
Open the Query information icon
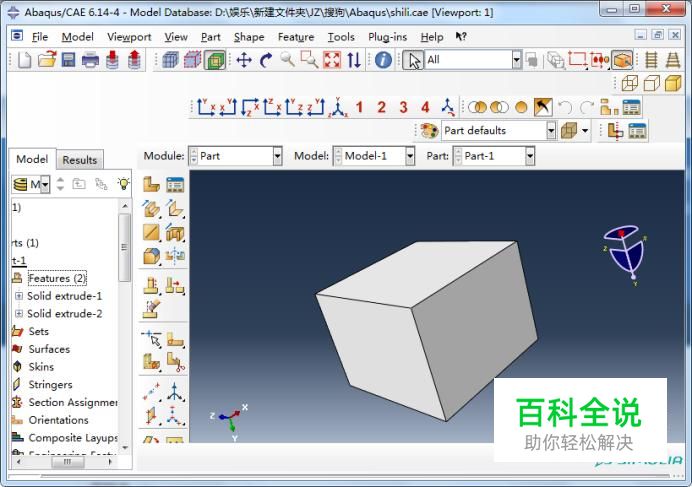tap(383, 60)
